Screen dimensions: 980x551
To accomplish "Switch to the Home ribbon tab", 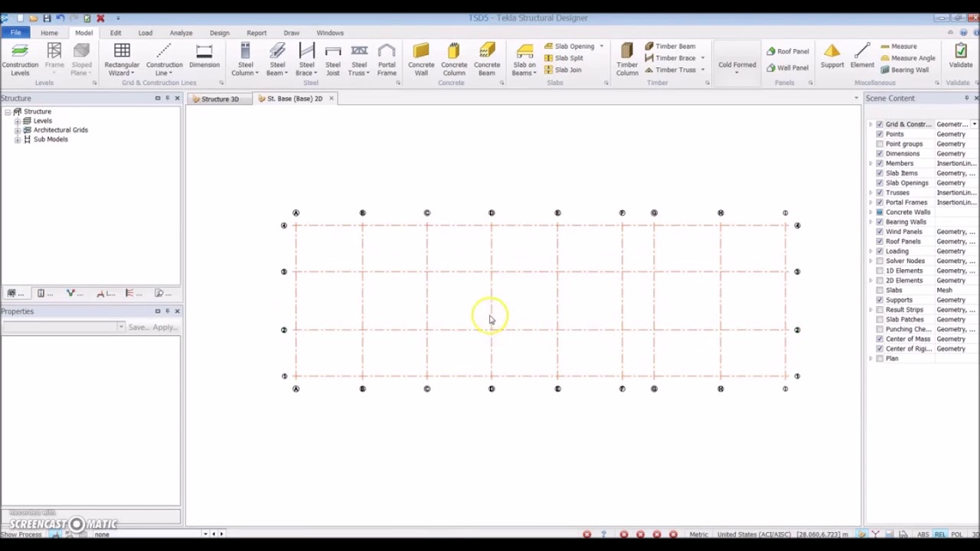I will tap(49, 33).
